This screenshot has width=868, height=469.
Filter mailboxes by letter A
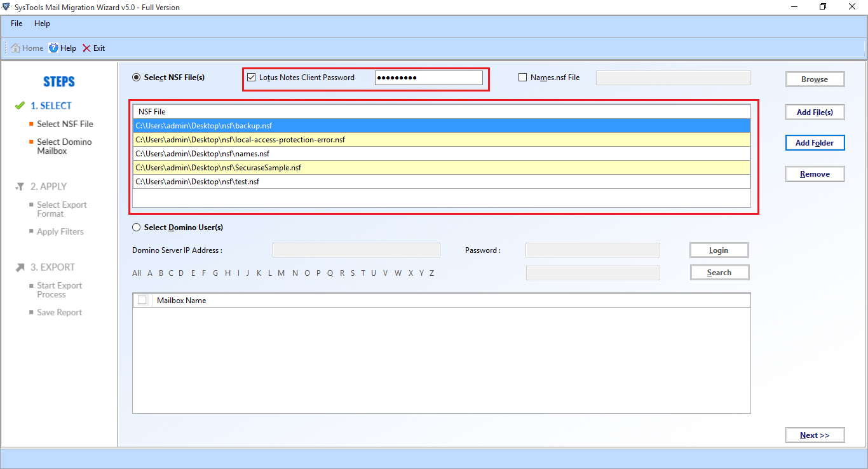coord(150,273)
